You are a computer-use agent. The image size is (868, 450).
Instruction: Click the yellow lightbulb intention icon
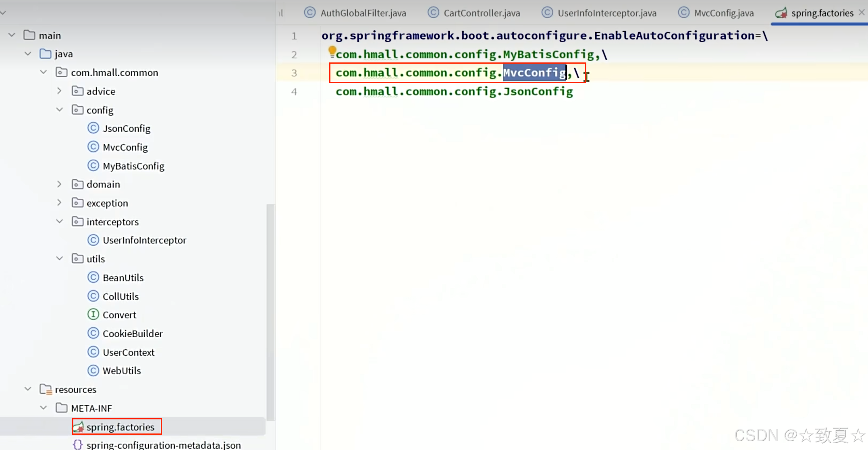pyautogui.click(x=332, y=51)
